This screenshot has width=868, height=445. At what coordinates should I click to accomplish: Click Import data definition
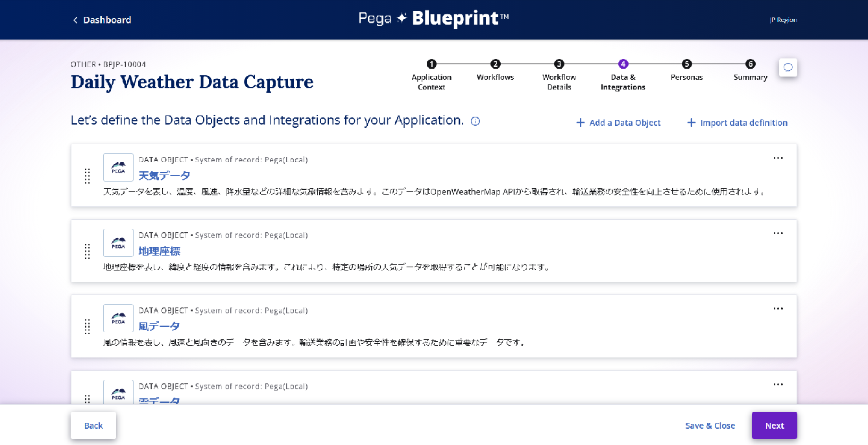pyautogui.click(x=737, y=123)
